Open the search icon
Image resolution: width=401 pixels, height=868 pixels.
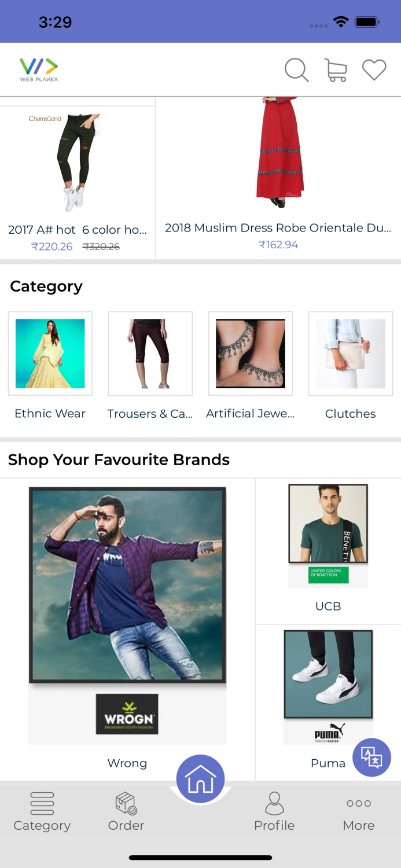point(296,69)
